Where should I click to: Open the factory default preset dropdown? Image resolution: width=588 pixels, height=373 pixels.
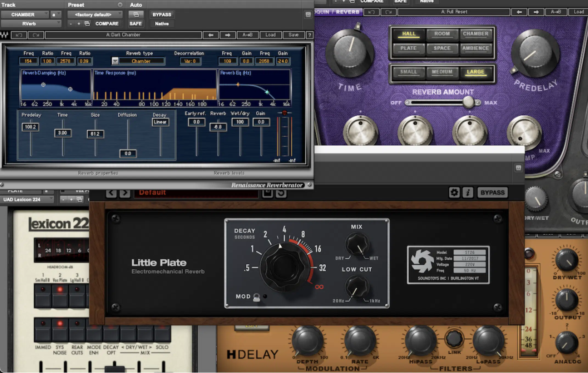(x=95, y=15)
